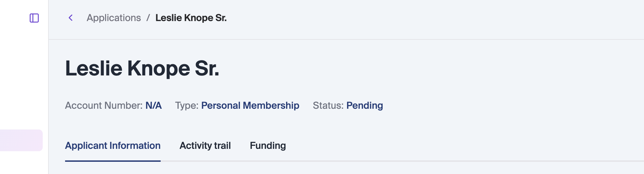Image resolution: width=644 pixels, height=174 pixels.
Task: Click the underline beneath Applicant Information
Action: tap(113, 161)
